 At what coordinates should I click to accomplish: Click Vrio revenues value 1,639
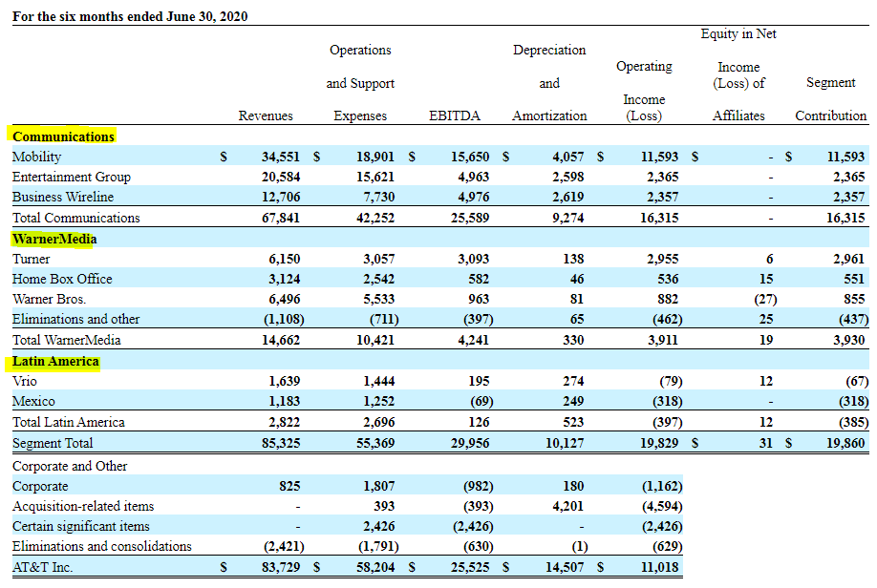point(284,381)
